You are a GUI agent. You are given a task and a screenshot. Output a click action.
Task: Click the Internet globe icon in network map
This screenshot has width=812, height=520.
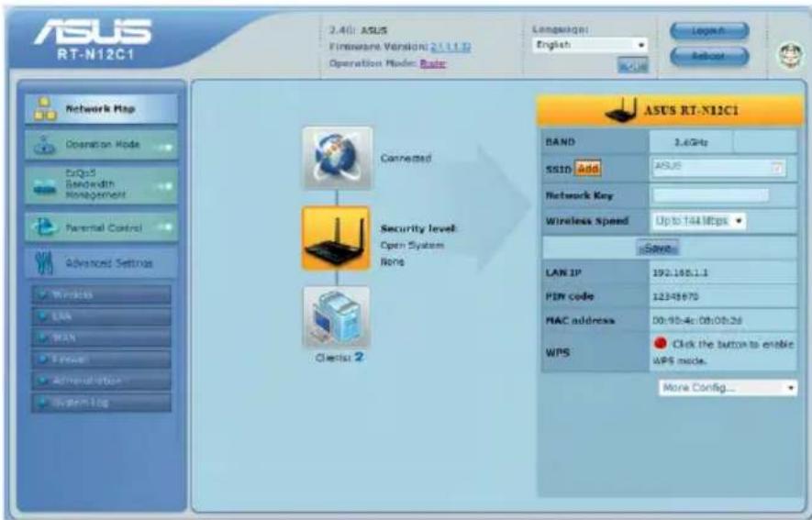tap(337, 158)
